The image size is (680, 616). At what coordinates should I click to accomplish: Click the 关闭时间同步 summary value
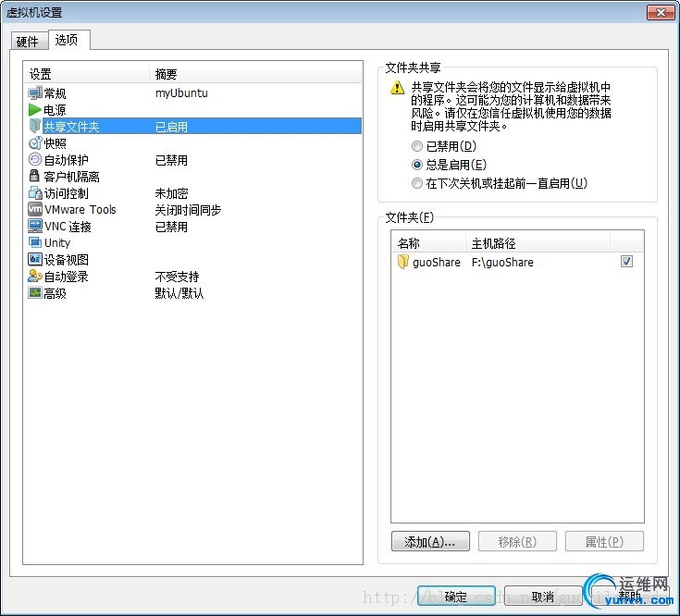188,210
